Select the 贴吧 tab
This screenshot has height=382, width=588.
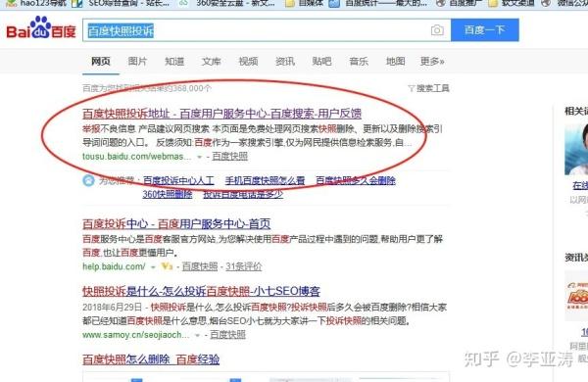tap(321, 61)
